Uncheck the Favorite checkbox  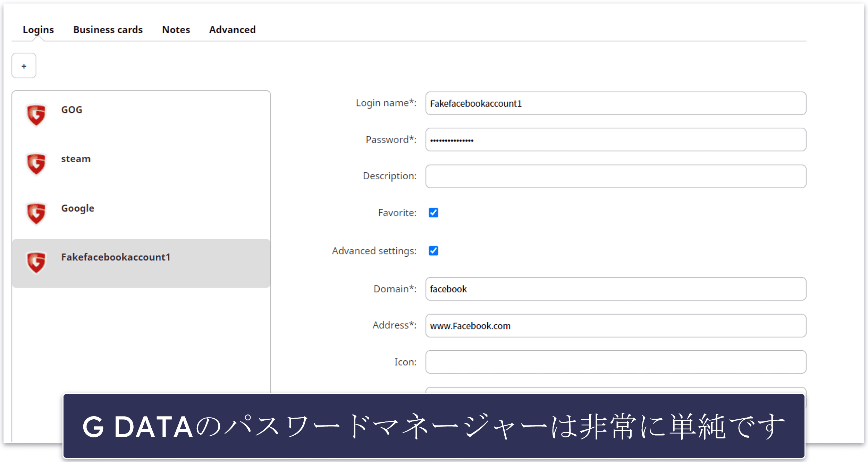(433, 213)
